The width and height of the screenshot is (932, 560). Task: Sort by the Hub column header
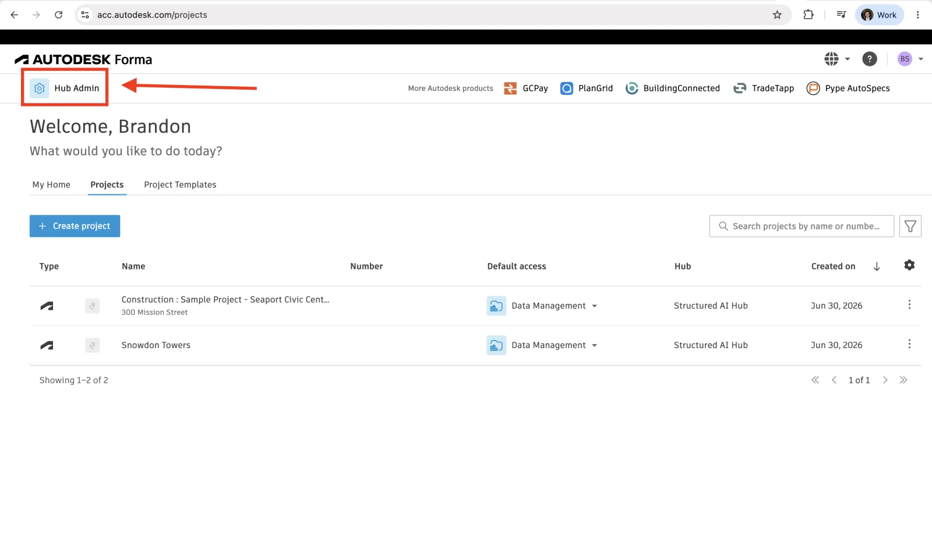coord(683,266)
